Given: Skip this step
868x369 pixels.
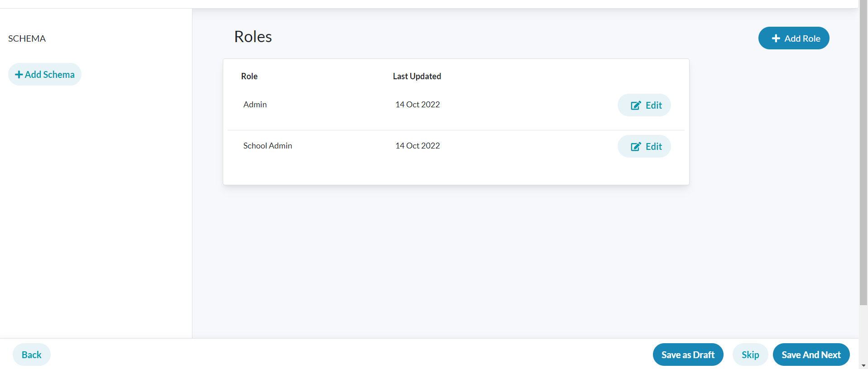Looking at the screenshot, I should 750,355.
